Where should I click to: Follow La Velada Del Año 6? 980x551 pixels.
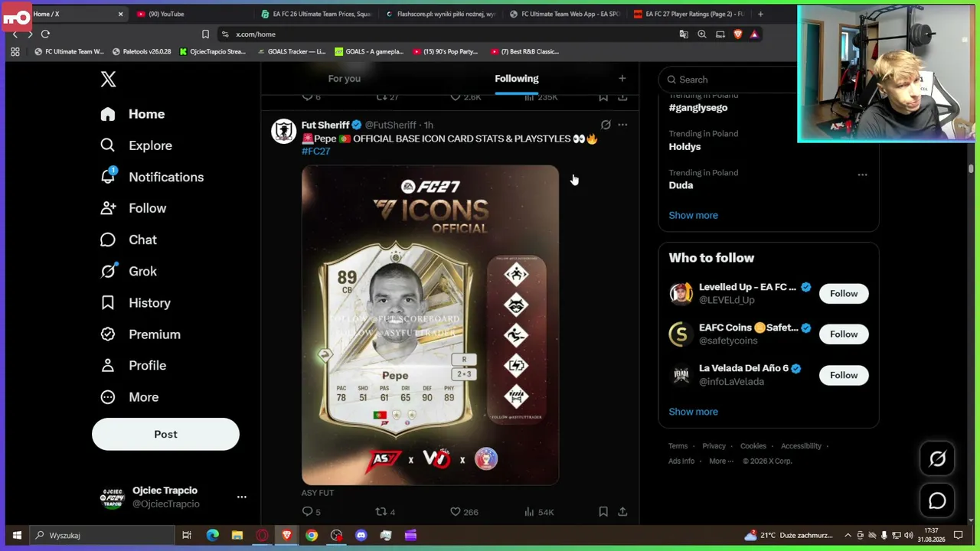[844, 375]
